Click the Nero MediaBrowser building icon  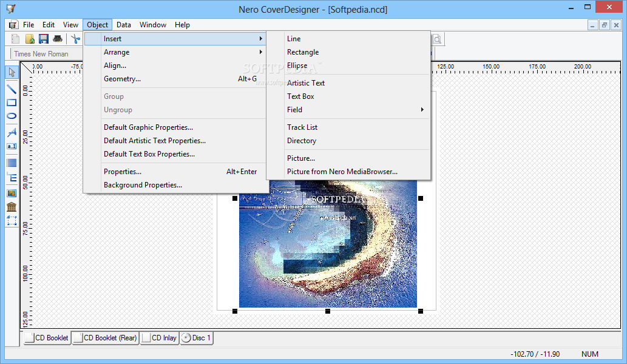coord(12,207)
